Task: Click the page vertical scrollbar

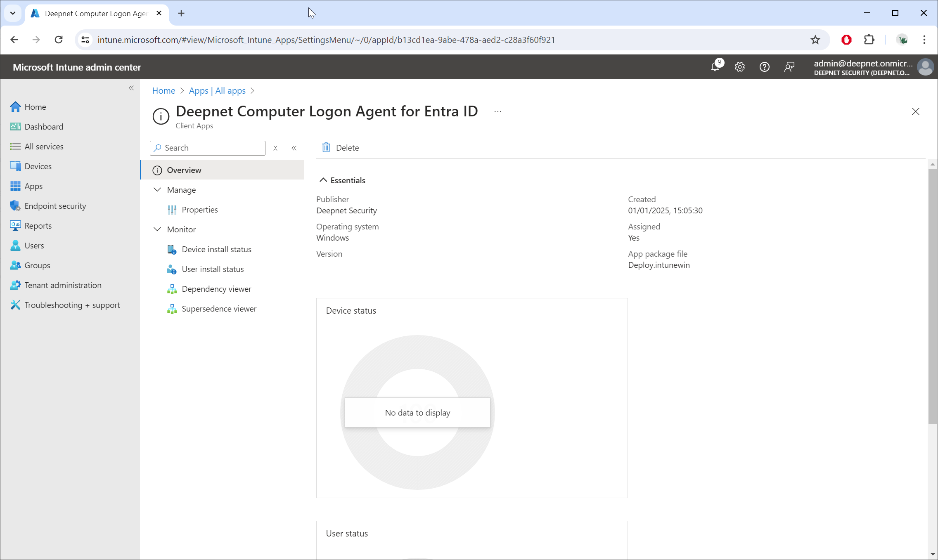Action: point(932,296)
